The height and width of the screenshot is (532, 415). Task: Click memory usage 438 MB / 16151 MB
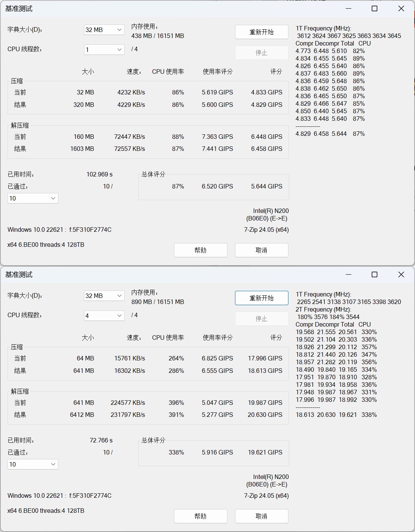tap(158, 36)
